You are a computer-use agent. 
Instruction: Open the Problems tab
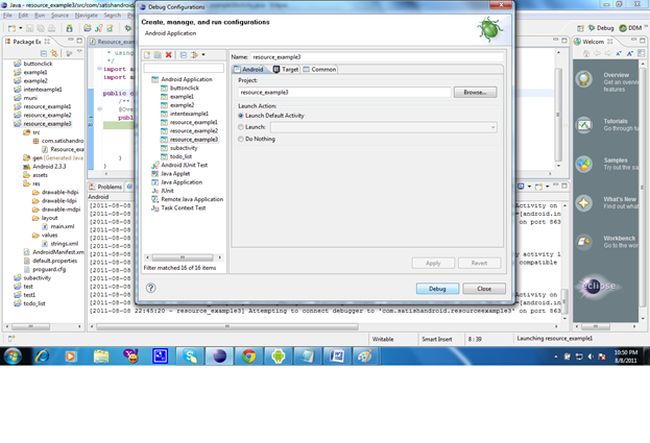105,187
